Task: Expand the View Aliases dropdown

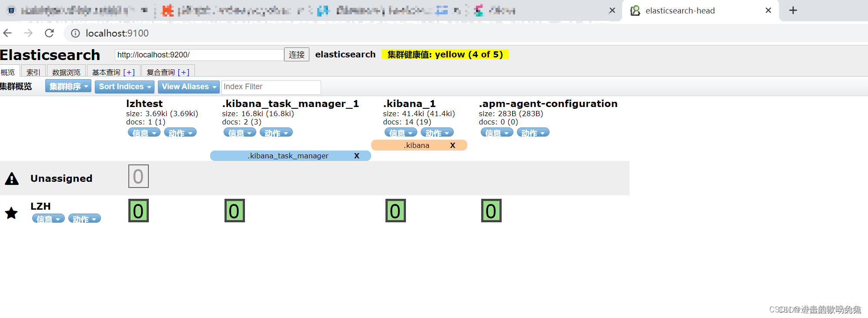Action: (189, 87)
